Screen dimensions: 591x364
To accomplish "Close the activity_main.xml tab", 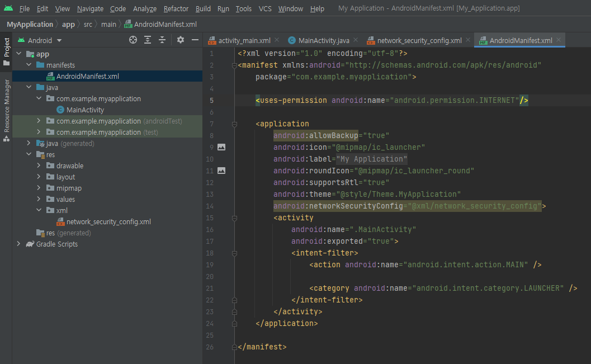I will (277, 40).
